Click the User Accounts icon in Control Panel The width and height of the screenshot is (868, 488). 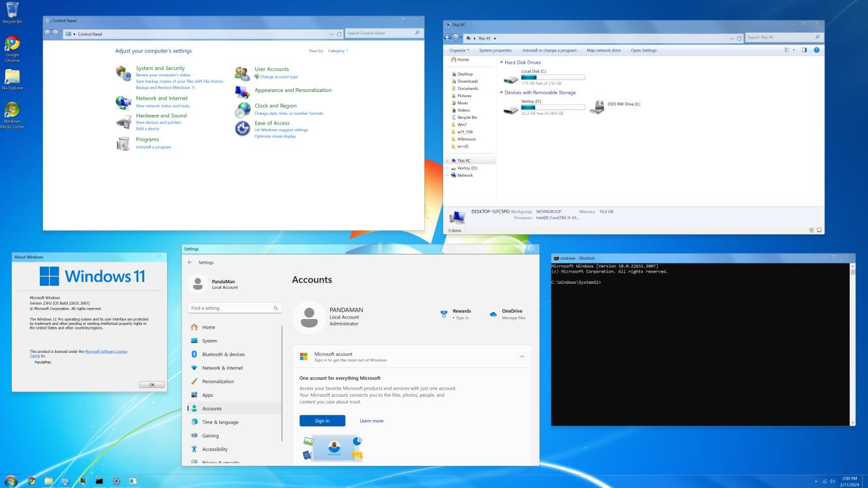pos(242,73)
